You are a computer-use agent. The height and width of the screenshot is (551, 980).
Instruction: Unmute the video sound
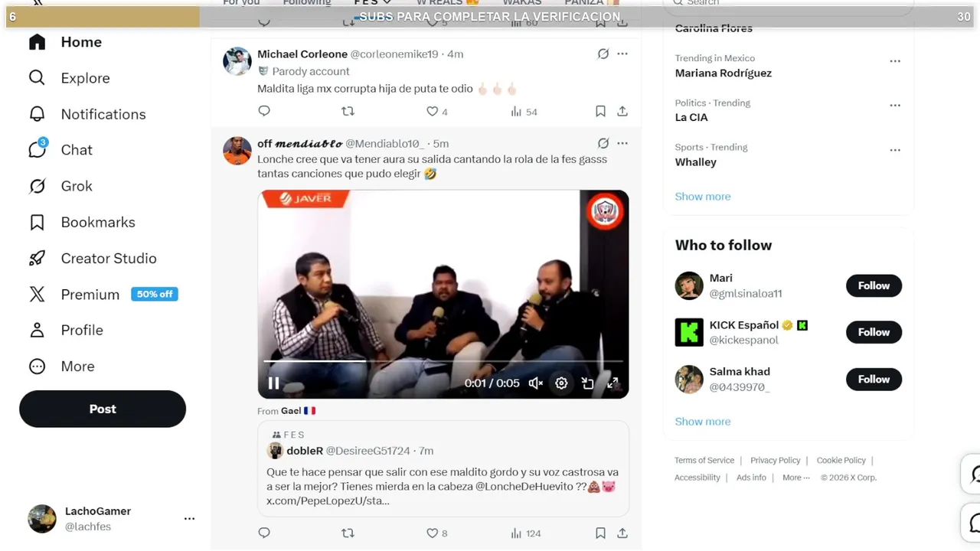(536, 383)
